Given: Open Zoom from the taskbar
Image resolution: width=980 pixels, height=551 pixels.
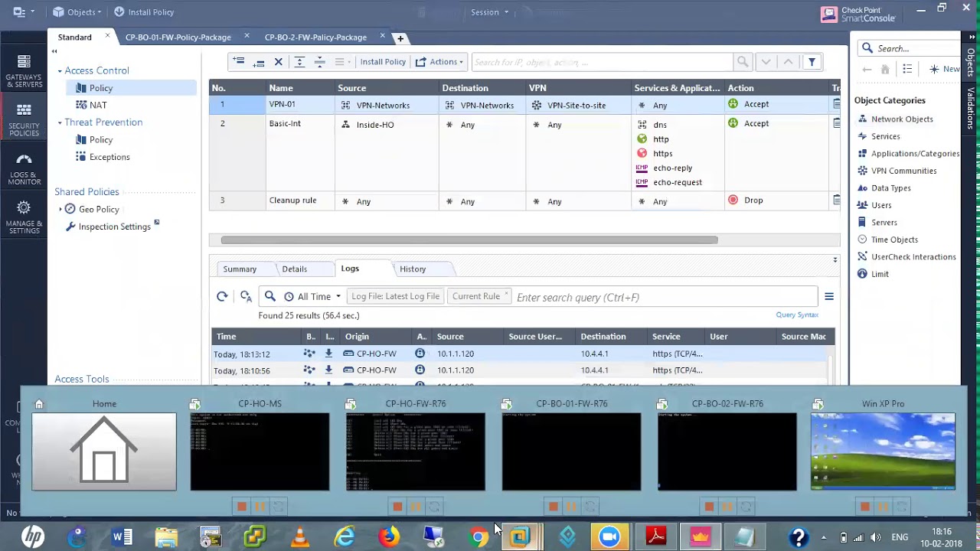Looking at the screenshot, I should [609, 537].
